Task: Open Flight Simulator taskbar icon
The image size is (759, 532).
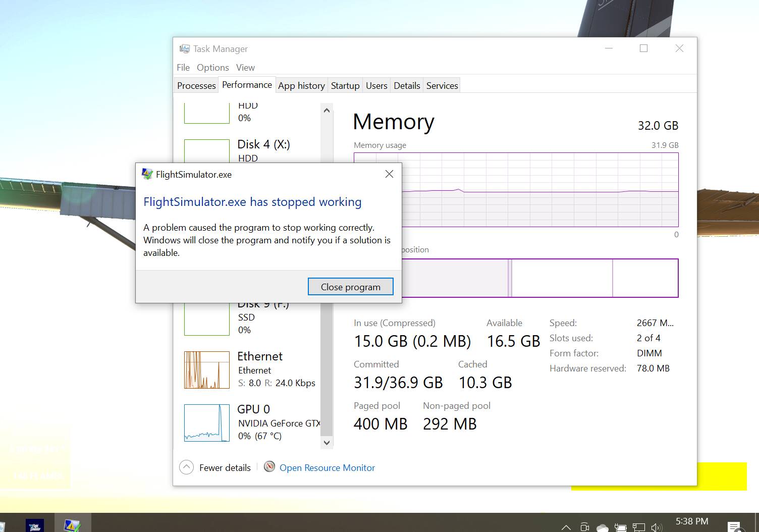Action: pos(34,525)
